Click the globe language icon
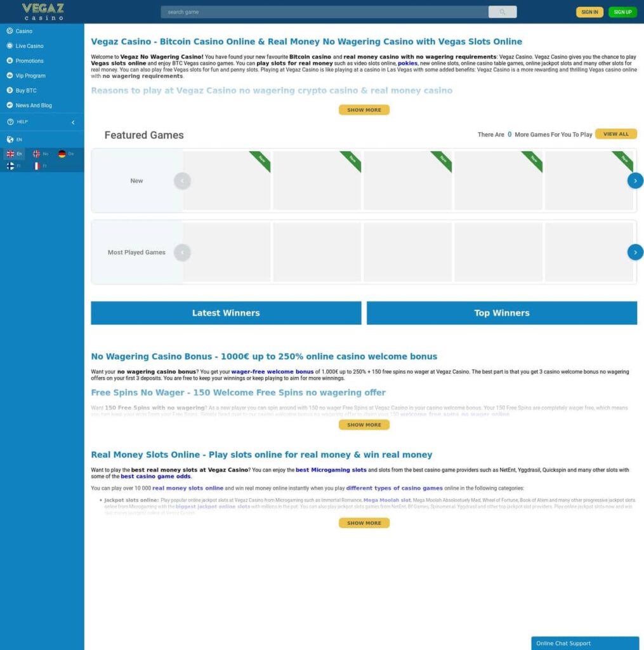 [x=10, y=139]
